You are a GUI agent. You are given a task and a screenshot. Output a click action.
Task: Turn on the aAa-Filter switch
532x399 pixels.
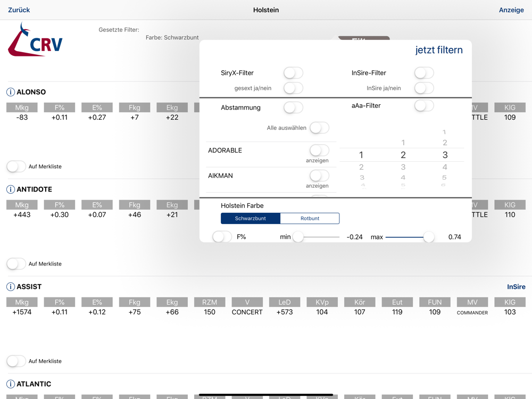(x=424, y=105)
